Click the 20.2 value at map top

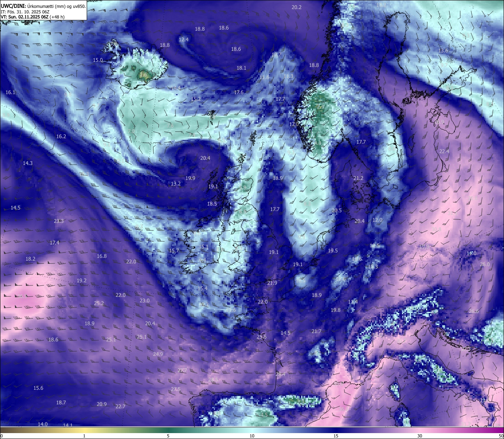296,7
